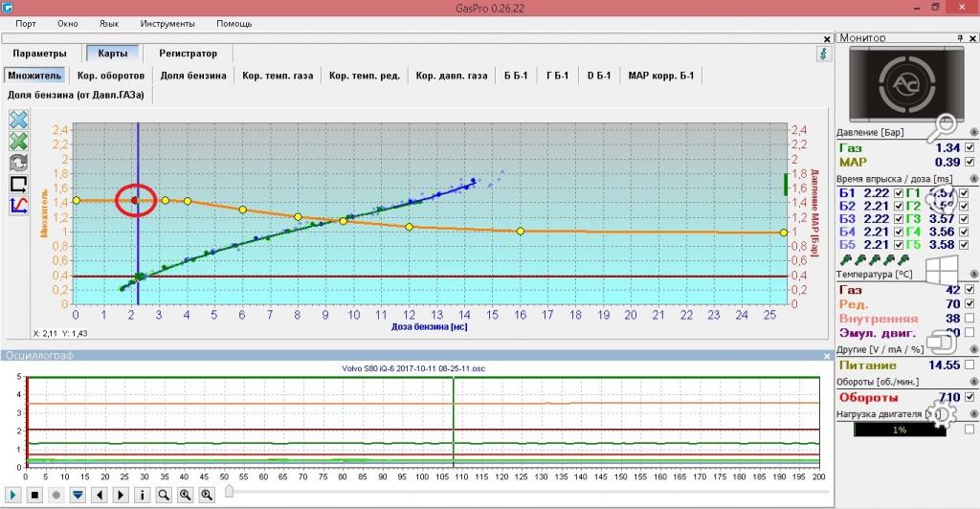
Task: Click the red curve graph icon
Action: click(18, 204)
